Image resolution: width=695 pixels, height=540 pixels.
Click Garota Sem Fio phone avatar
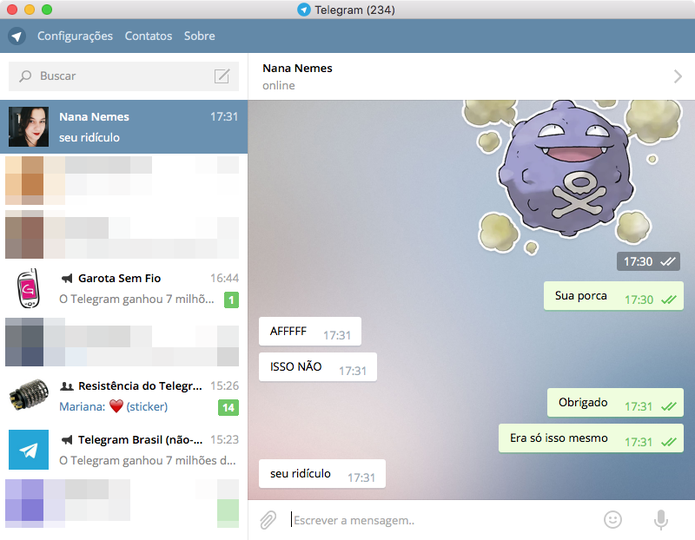(x=28, y=288)
